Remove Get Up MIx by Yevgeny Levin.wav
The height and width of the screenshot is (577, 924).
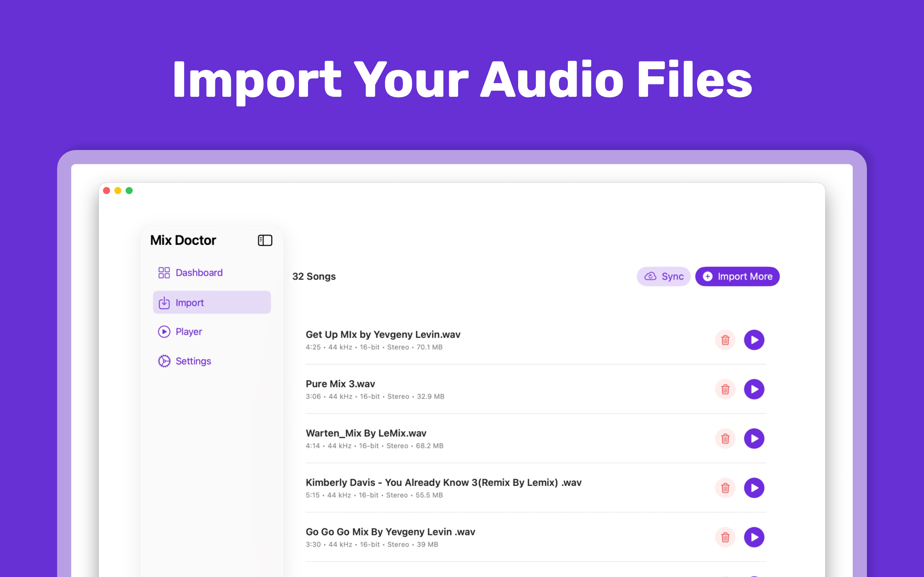tap(725, 340)
